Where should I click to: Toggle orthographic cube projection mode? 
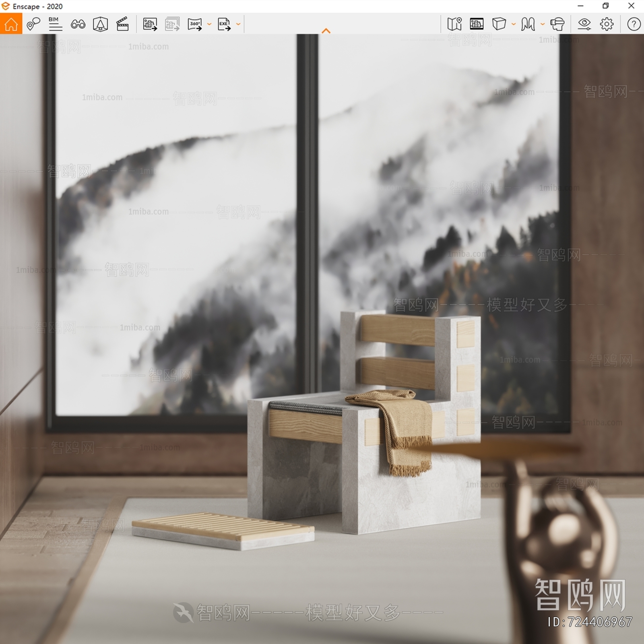pyautogui.click(x=499, y=24)
